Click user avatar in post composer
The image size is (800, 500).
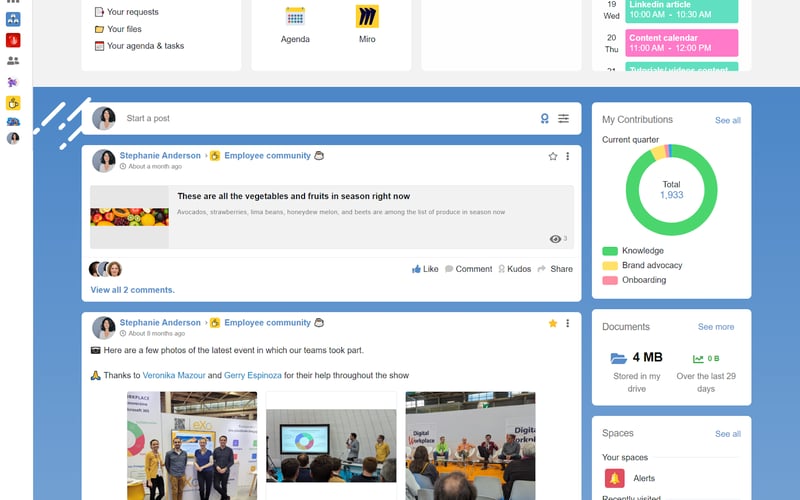click(104, 118)
